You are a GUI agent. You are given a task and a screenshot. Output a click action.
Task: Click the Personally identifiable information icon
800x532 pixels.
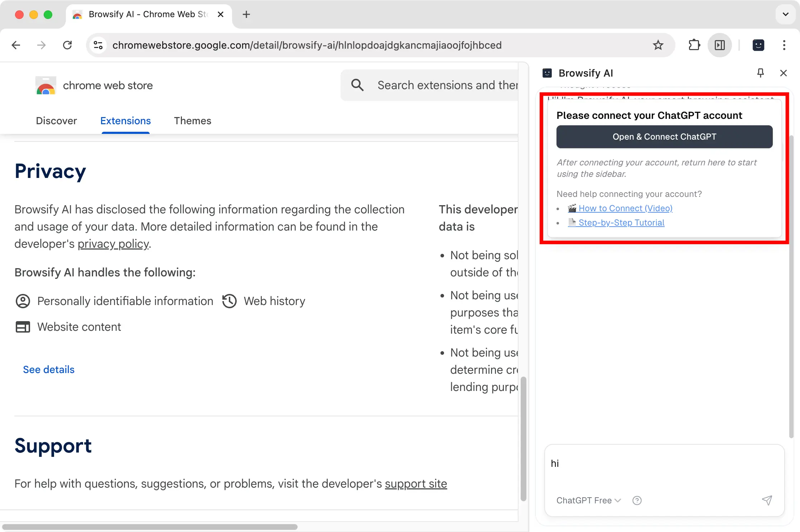pyautogui.click(x=23, y=301)
